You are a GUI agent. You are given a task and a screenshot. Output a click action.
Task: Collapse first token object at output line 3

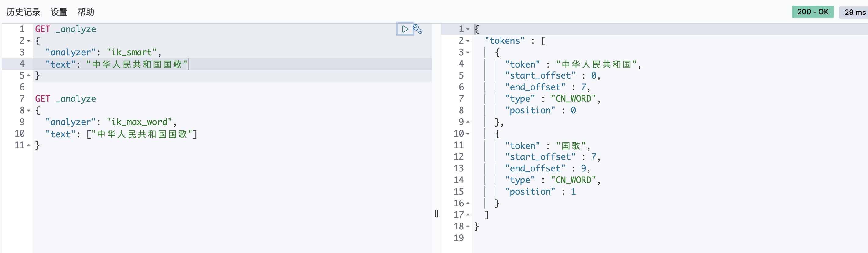click(x=468, y=53)
